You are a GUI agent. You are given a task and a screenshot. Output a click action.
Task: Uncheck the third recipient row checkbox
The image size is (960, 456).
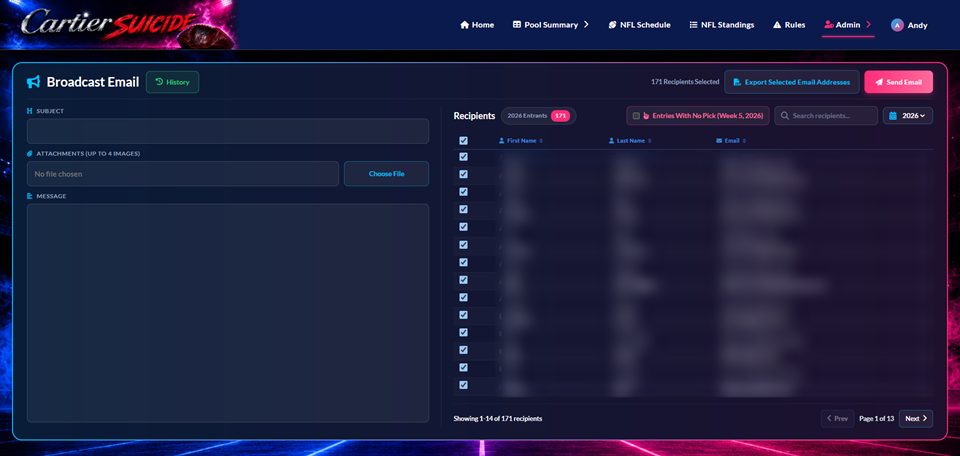[x=463, y=192]
